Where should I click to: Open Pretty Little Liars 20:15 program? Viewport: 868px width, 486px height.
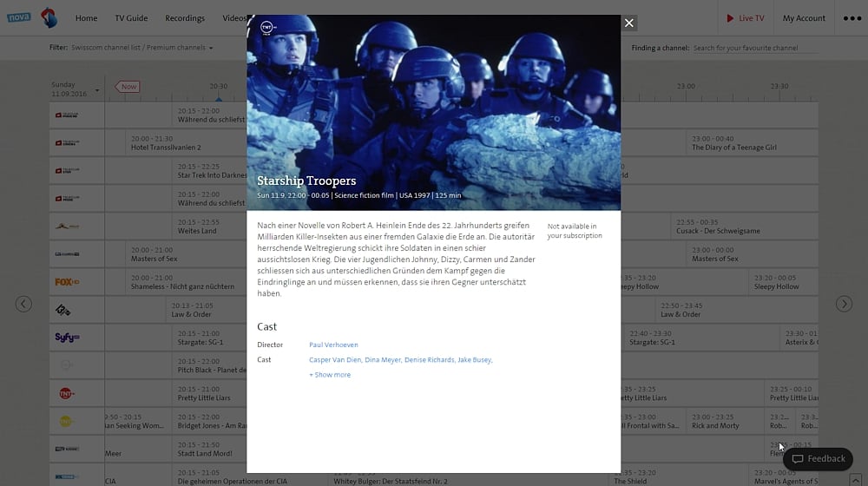[x=209, y=393]
